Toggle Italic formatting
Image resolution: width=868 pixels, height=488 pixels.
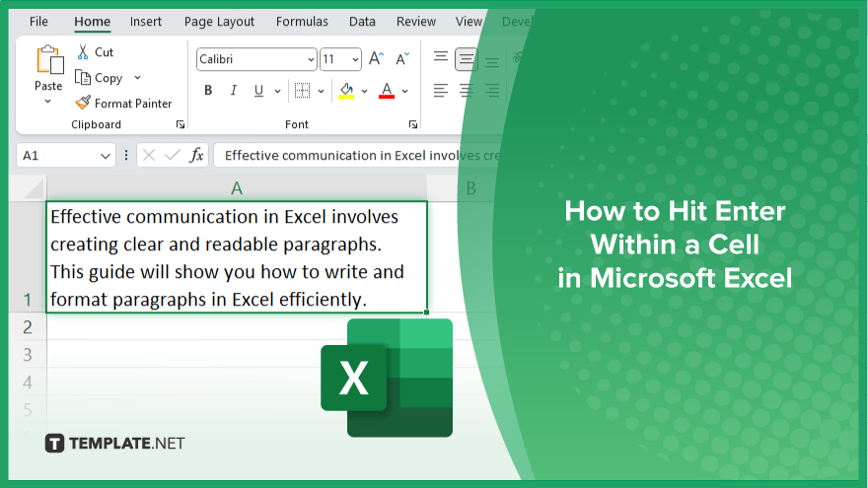234,90
